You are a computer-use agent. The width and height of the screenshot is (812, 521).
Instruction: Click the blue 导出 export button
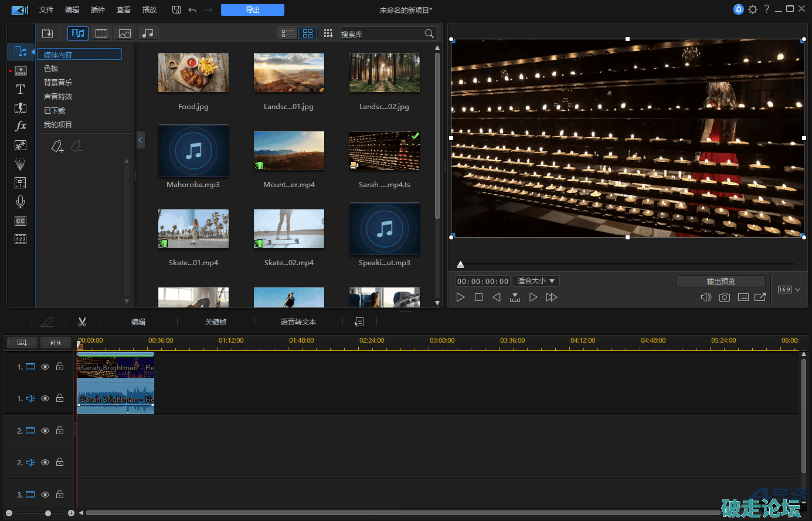tap(252, 10)
